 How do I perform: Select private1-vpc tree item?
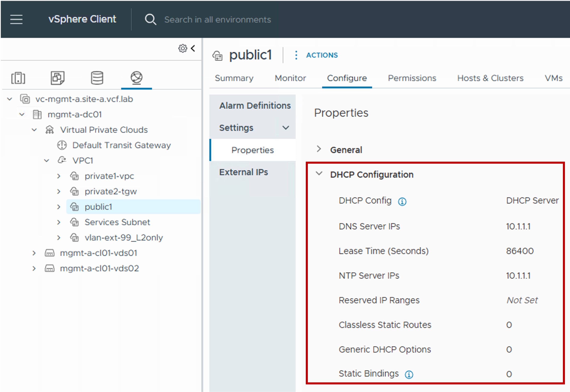[x=109, y=176]
